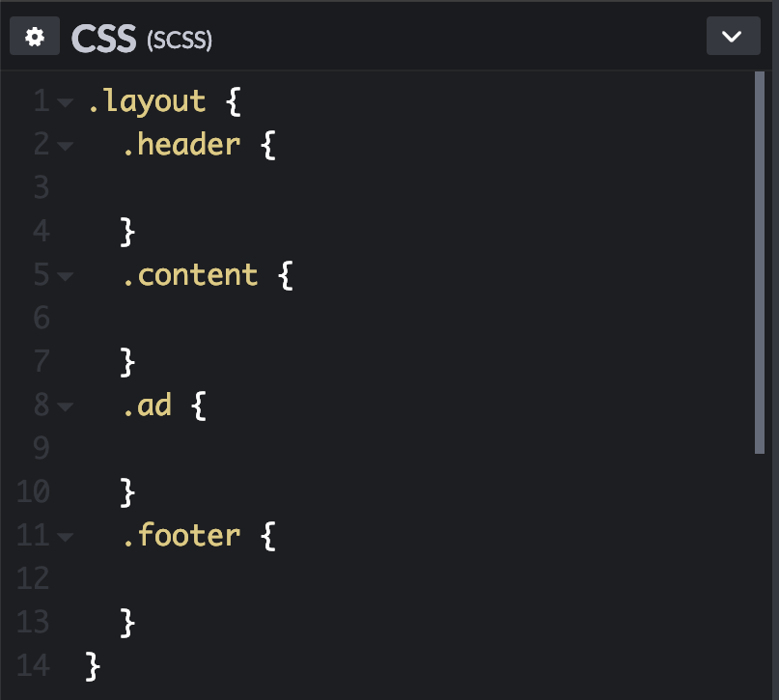Open the CSS panel settings gear

click(34, 36)
